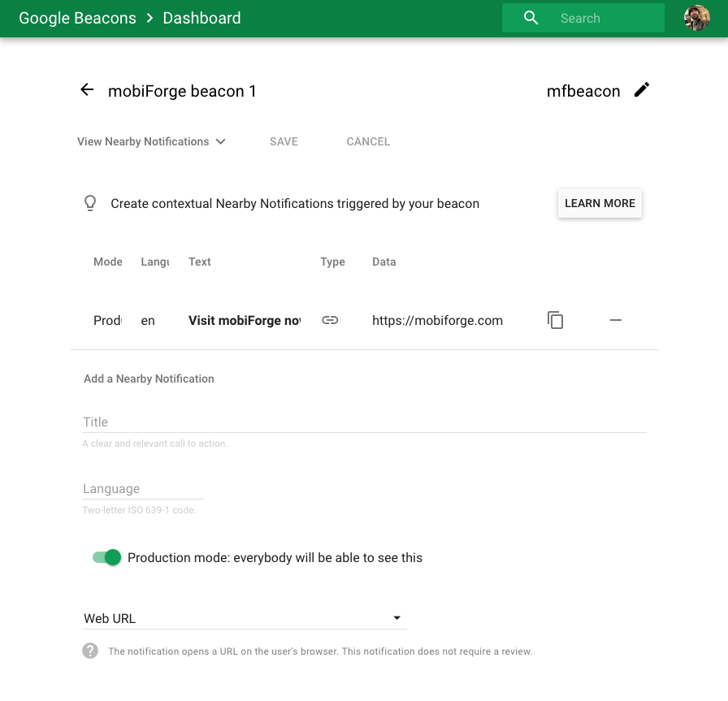Click the lightbulb tip icon
This screenshot has width=728, height=701.
pos(90,203)
